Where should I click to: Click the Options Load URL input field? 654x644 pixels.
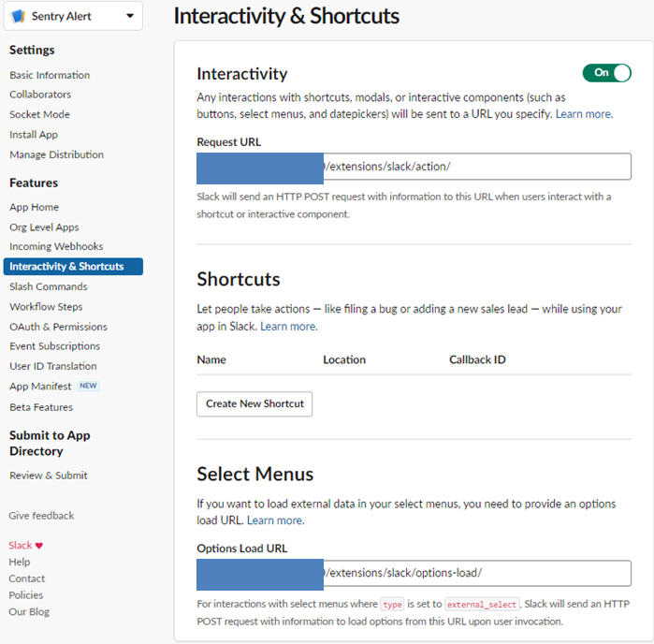(x=414, y=573)
